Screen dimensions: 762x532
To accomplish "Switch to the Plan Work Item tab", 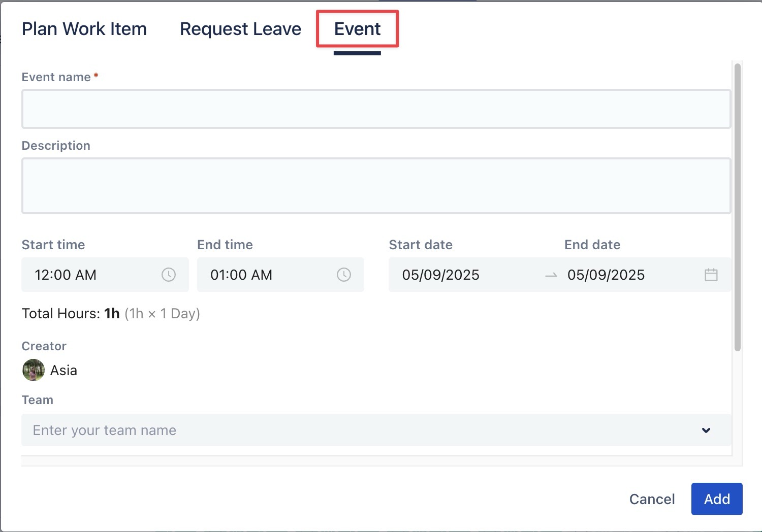I will [84, 29].
